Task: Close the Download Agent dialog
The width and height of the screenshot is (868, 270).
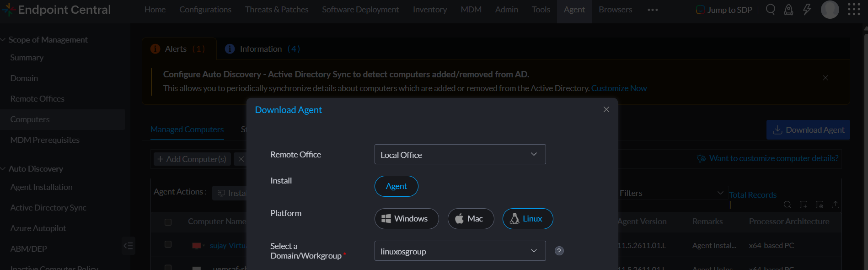Action: (x=606, y=109)
